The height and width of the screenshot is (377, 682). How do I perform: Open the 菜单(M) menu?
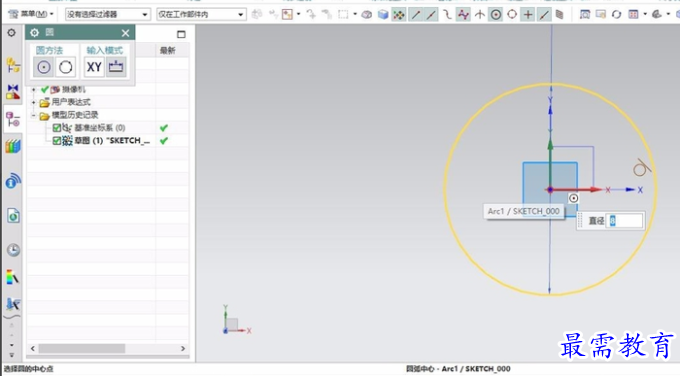pos(31,14)
